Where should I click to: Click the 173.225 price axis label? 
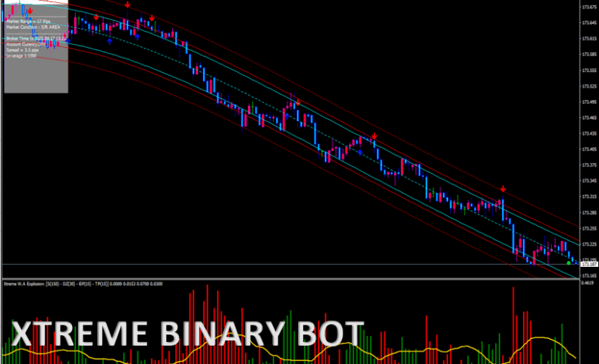[589, 244]
